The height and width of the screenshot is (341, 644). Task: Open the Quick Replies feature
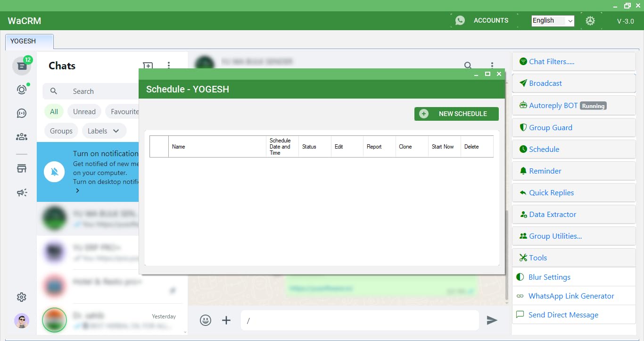pos(574,192)
